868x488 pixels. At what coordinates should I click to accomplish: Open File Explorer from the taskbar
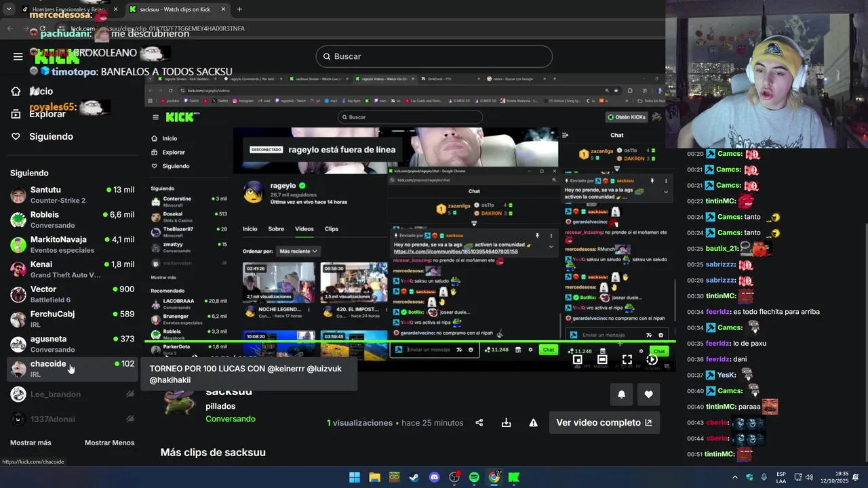click(374, 477)
